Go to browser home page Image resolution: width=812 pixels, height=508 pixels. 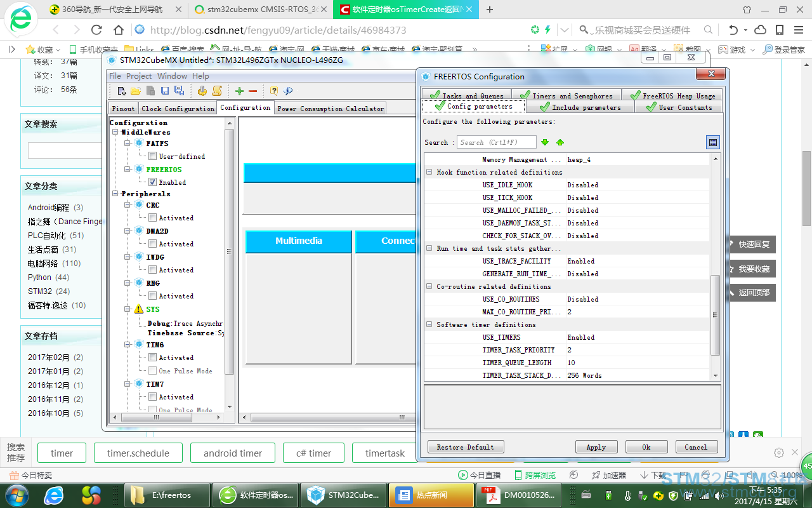coord(119,30)
